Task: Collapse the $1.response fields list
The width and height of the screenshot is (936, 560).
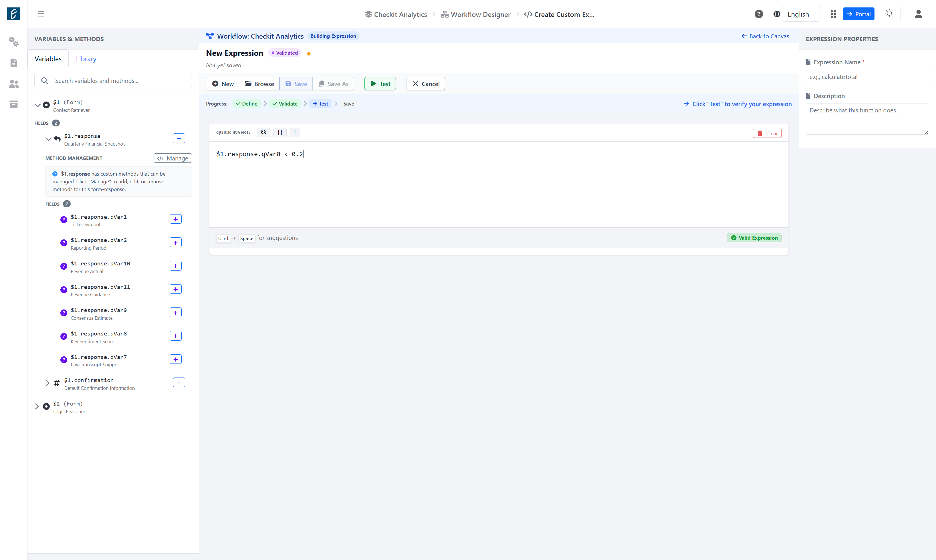Action: pyautogui.click(x=48, y=139)
